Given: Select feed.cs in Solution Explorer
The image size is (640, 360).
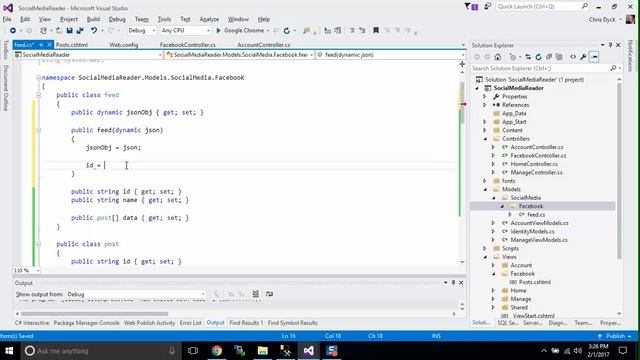Looking at the screenshot, I should click(x=536, y=215).
